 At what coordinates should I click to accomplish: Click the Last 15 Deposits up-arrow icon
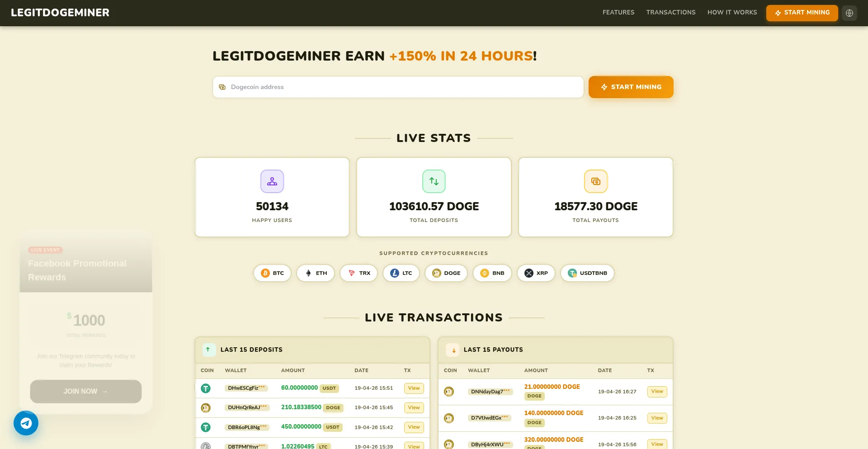[x=208, y=350]
